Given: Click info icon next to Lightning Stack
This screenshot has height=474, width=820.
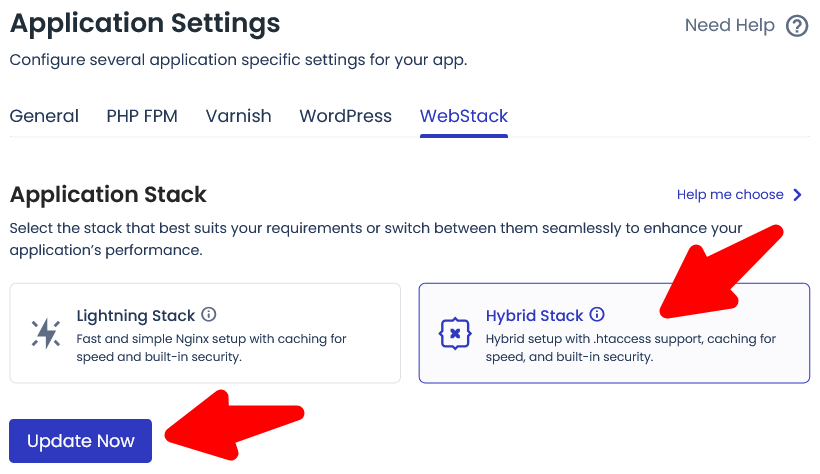Looking at the screenshot, I should tap(209, 314).
